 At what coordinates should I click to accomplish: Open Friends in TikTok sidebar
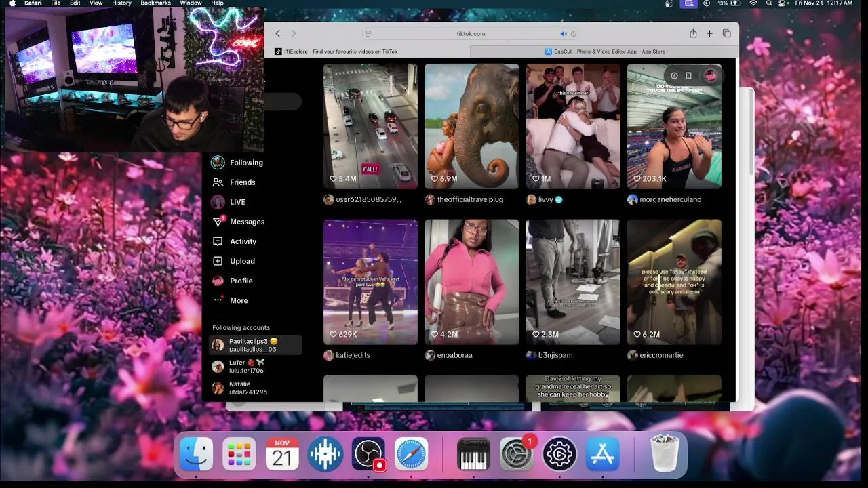pos(234,182)
